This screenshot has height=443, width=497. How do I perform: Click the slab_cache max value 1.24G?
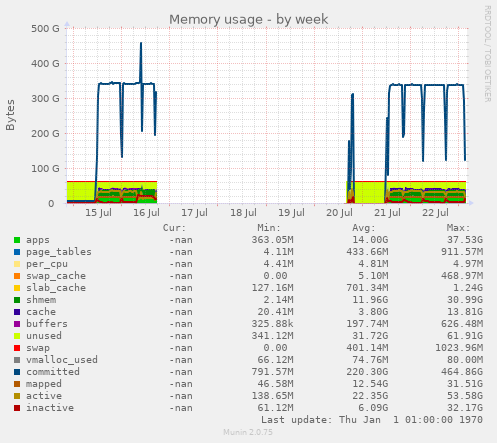[468, 288]
